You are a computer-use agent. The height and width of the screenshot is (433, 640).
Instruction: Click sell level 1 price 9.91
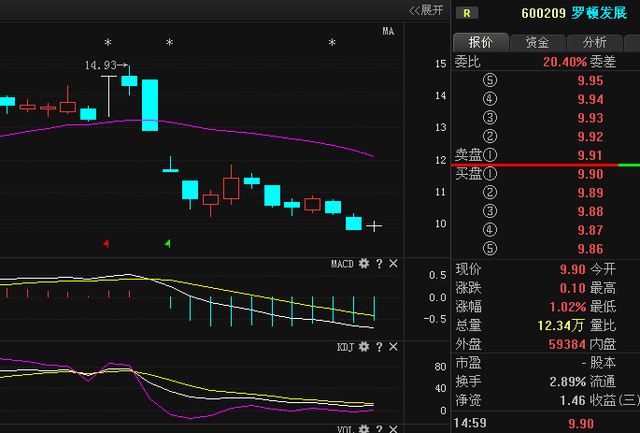tap(590, 155)
